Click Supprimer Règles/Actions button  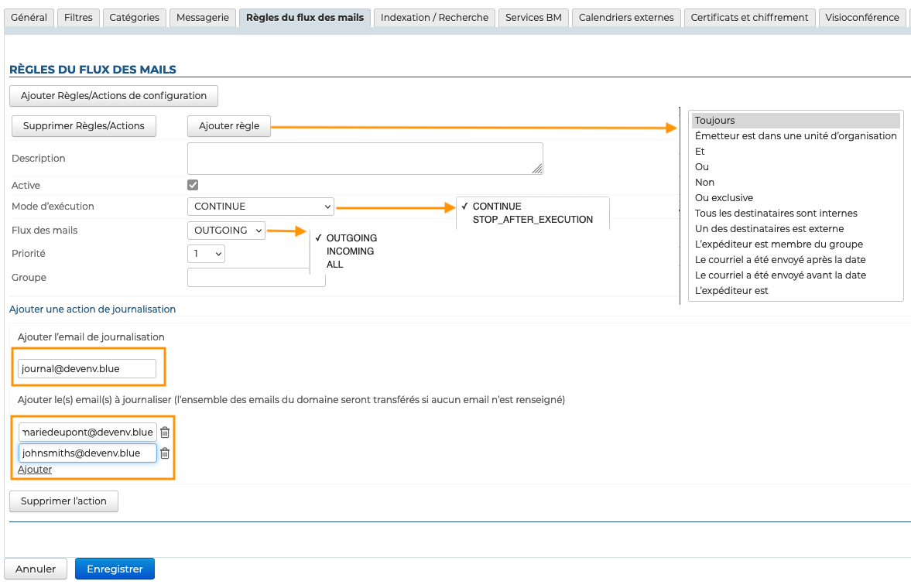point(84,126)
